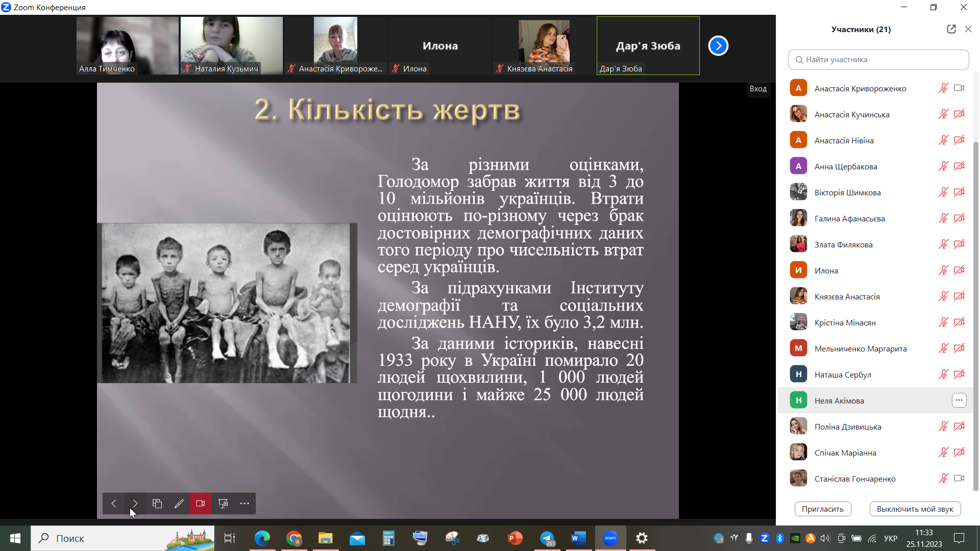Viewport: 980px width, 551px height.
Task: Open see all slides view icon
Action: (x=157, y=504)
